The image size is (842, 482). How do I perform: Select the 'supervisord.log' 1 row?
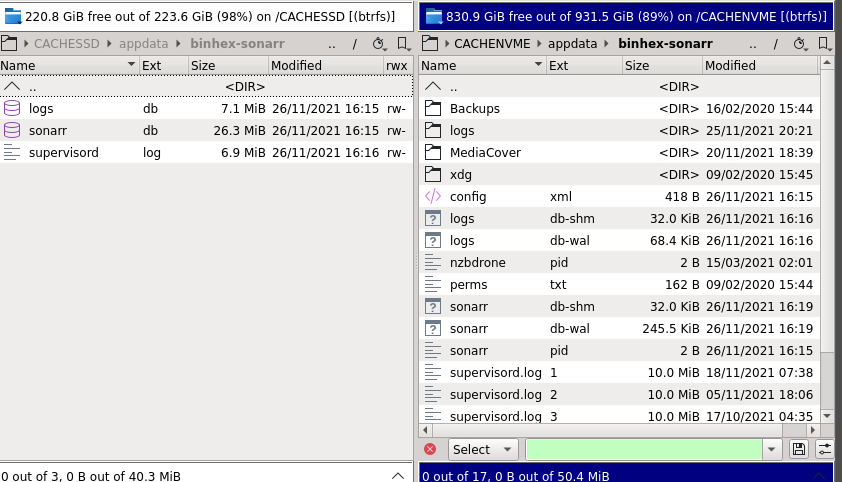[620, 373]
